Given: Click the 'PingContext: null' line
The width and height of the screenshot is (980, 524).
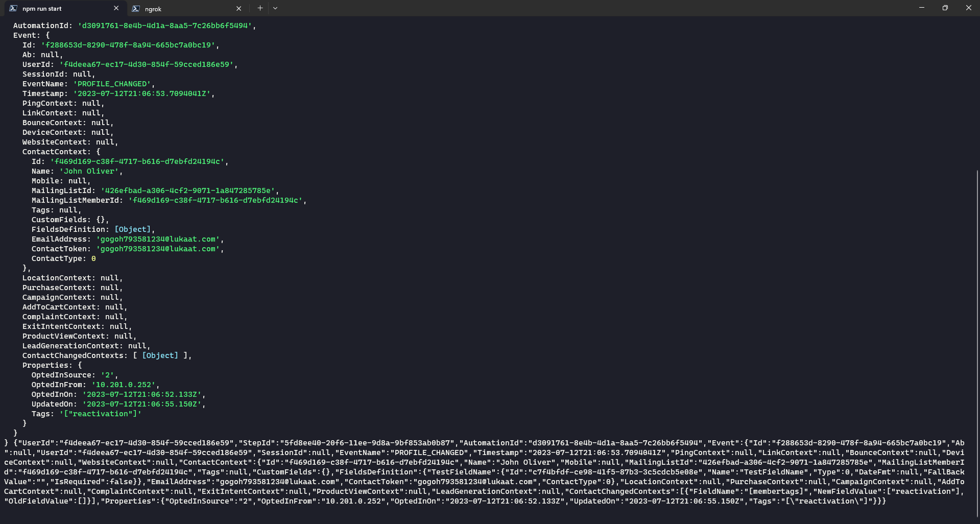Looking at the screenshot, I should [63, 103].
